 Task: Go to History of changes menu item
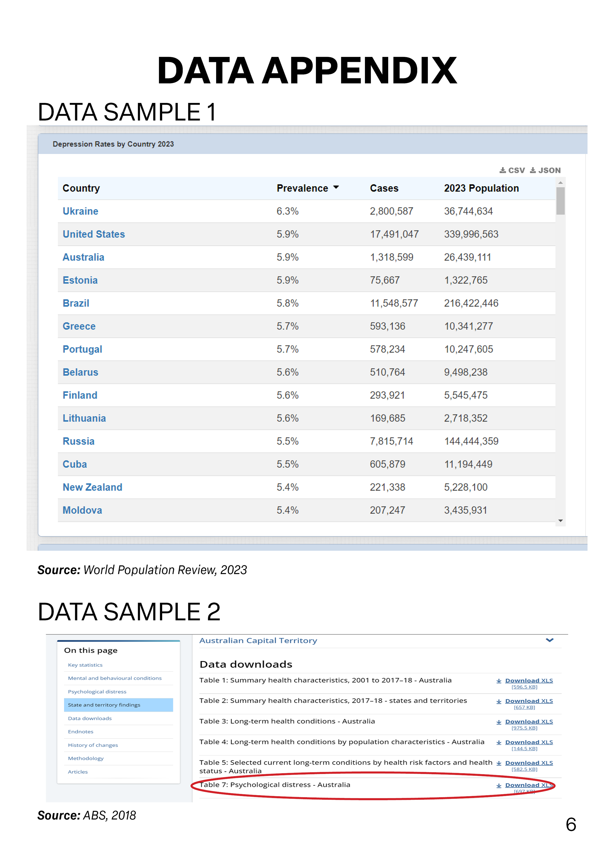[93, 745]
